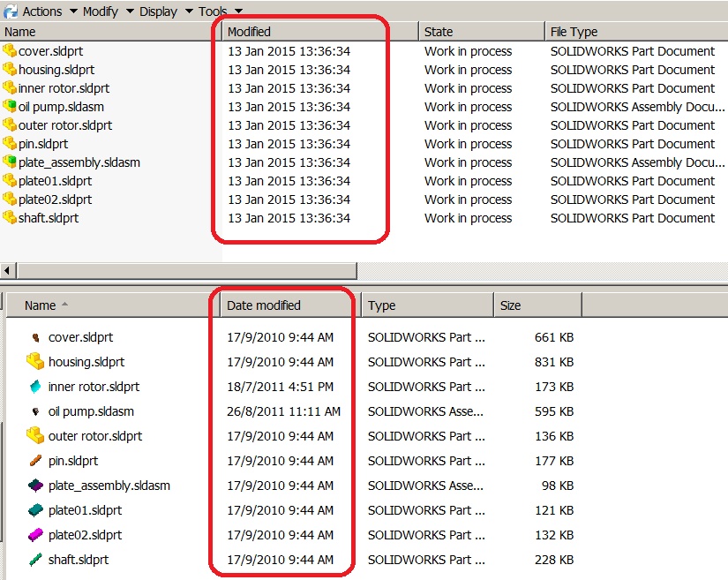This screenshot has width=728, height=580.
Task: Click cover.sldprt thumbnail icon in lower file list
Action: tap(36, 337)
